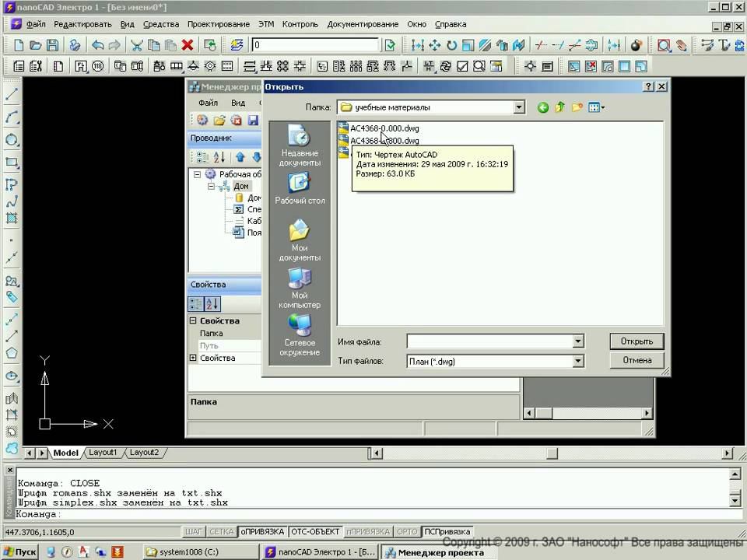Select the Polygon drawing tool

12,353
